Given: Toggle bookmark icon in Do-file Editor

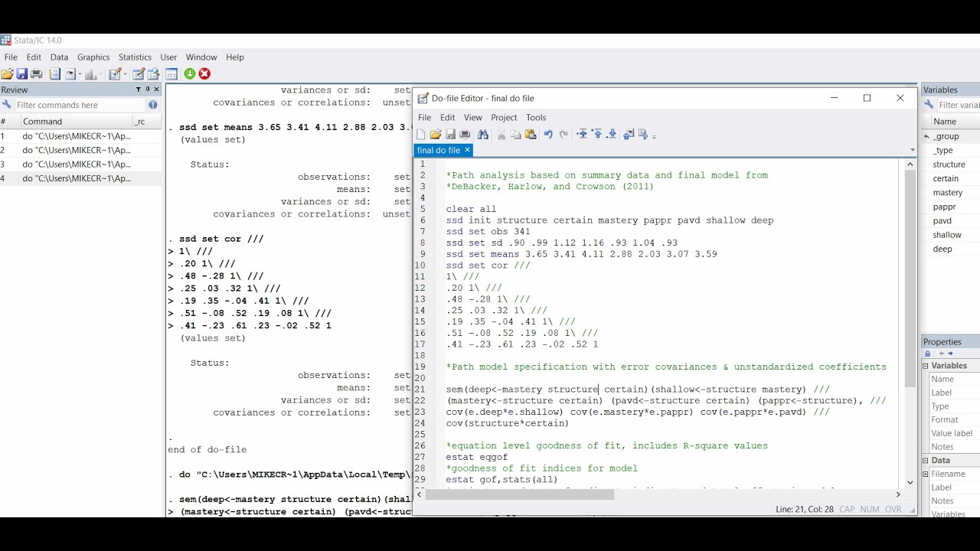Looking at the screenshot, I should [x=582, y=134].
